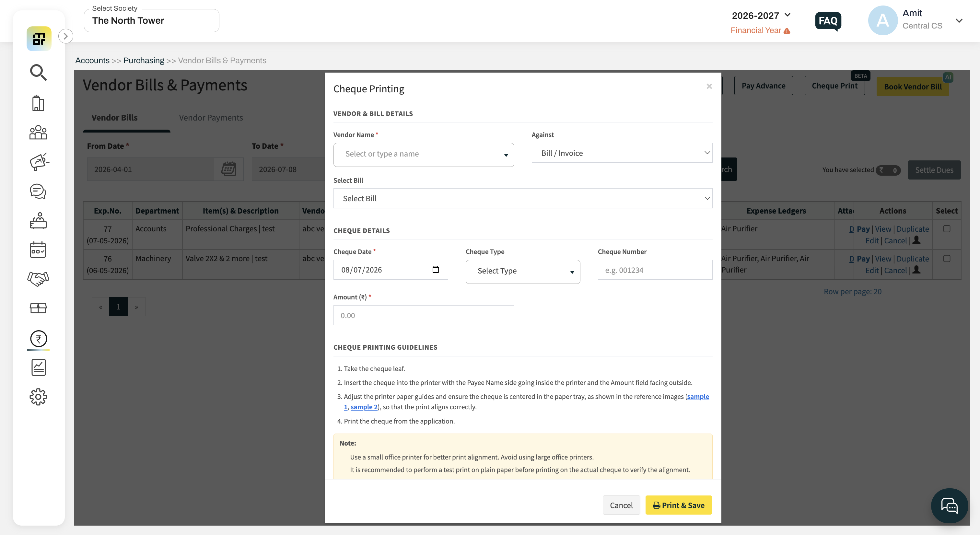
Task: Click the Print & Save button
Action: 678,505
